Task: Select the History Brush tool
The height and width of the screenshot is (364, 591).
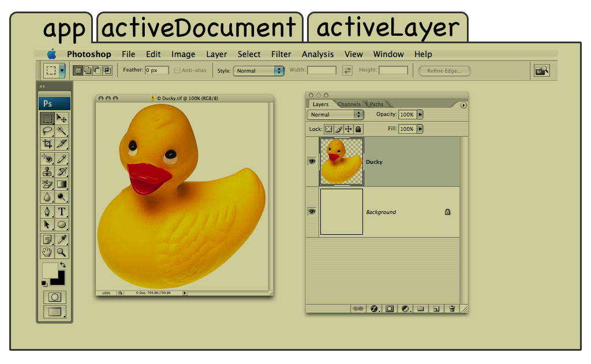Action: [61, 171]
